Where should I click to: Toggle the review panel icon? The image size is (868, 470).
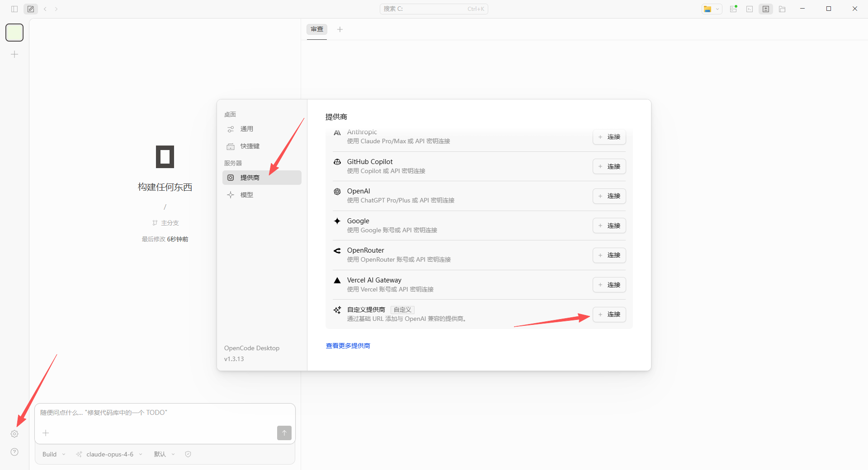[x=766, y=9]
